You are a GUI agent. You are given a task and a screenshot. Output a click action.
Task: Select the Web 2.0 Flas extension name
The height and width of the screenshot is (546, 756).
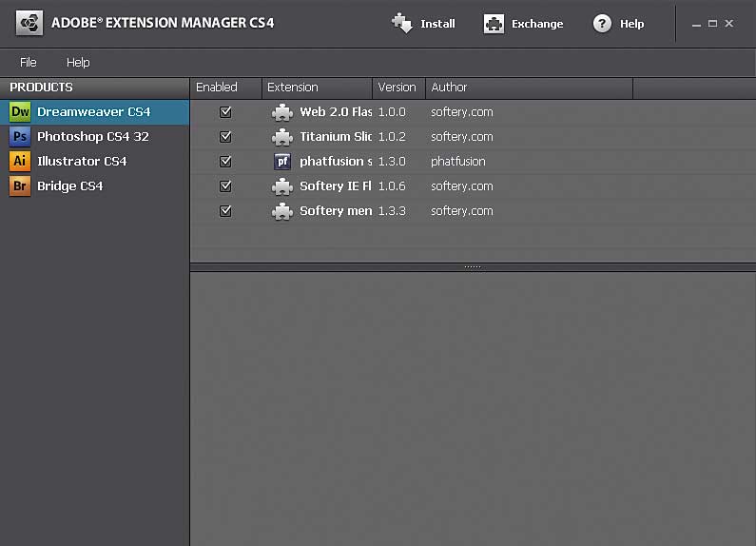pyautogui.click(x=336, y=112)
